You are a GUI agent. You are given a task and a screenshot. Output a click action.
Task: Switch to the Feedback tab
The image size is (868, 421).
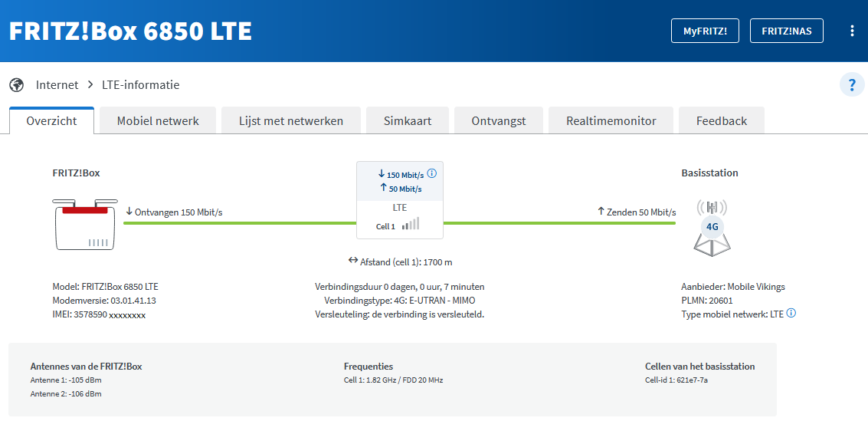pyautogui.click(x=721, y=120)
